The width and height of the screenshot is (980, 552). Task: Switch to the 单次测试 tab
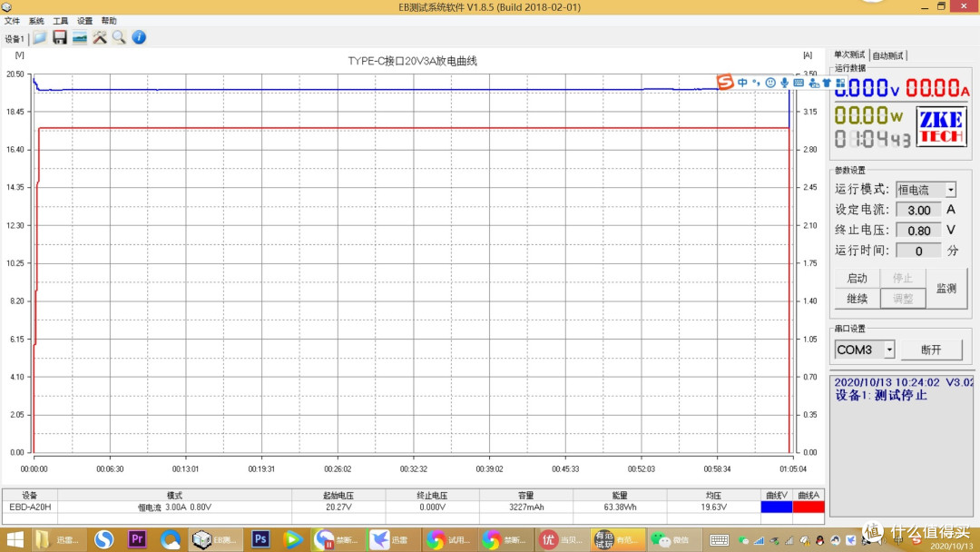(849, 55)
